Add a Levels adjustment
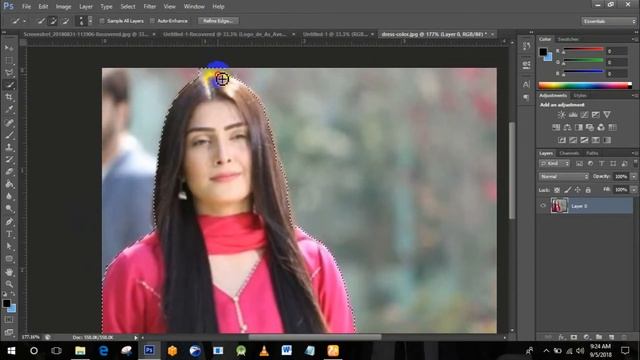This screenshot has width=640, height=360. 573,115
